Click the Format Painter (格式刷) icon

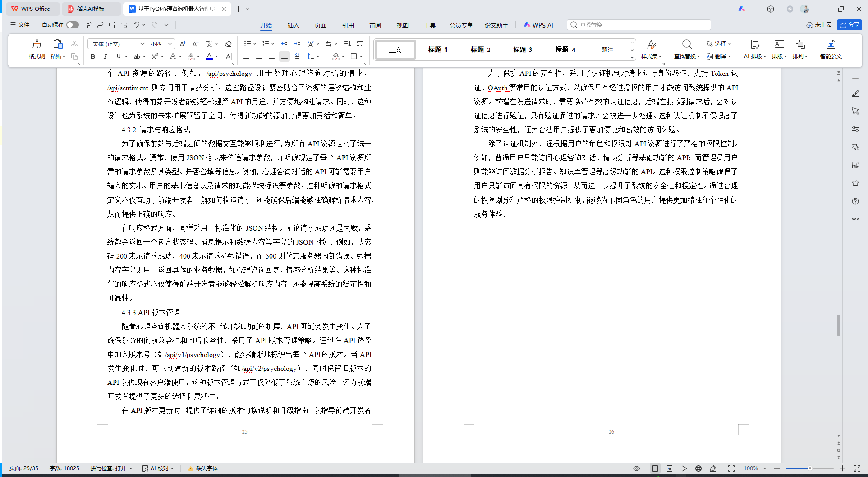pos(37,44)
